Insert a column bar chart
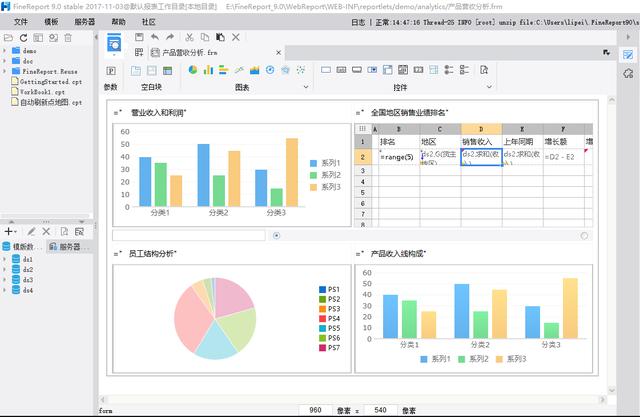This screenshot has height=417, width=640. click(x=208, y=70)
